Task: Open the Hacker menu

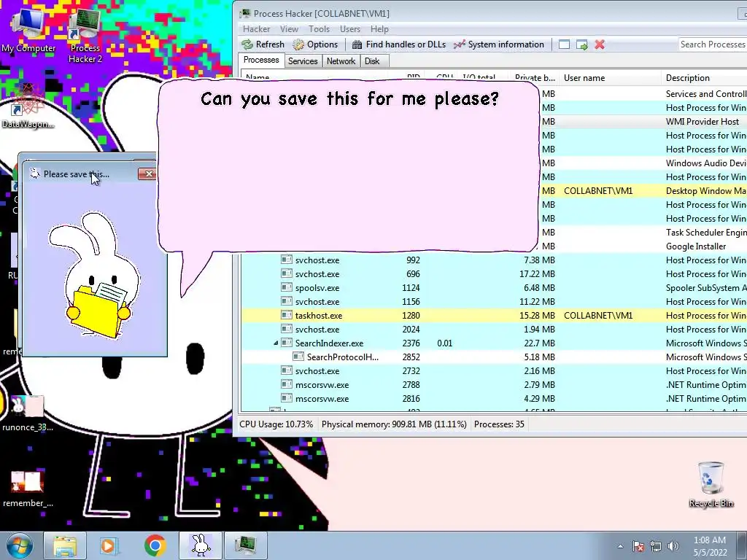Action: pos(256,29)
